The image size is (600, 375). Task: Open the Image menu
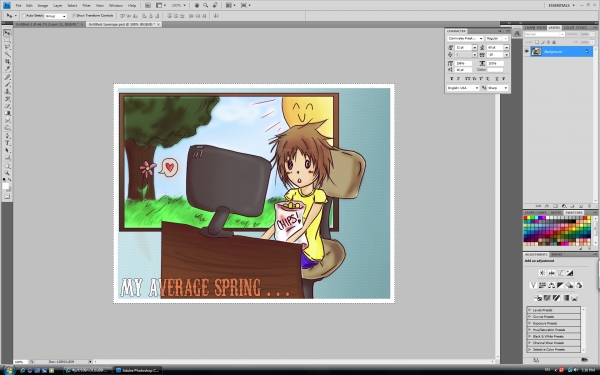(42, 5)
